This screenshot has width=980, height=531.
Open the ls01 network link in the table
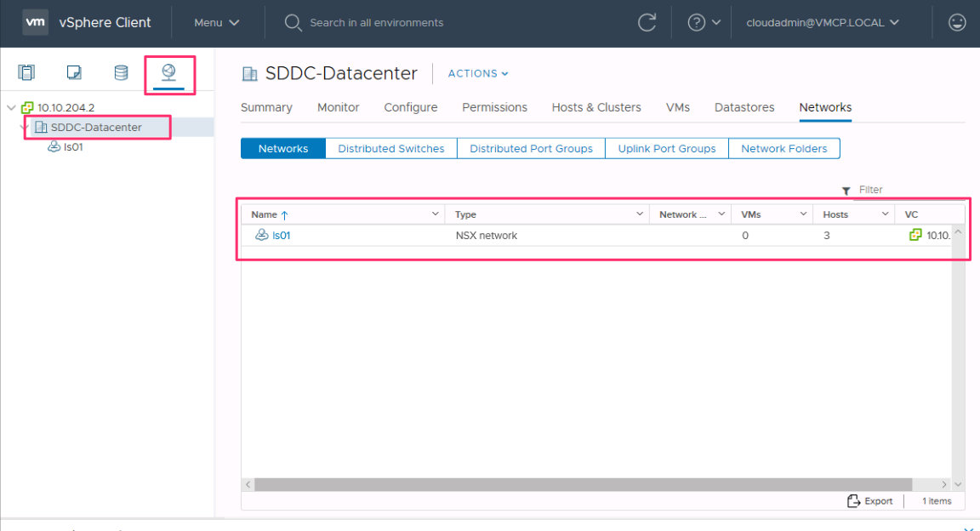click(280, 235)
